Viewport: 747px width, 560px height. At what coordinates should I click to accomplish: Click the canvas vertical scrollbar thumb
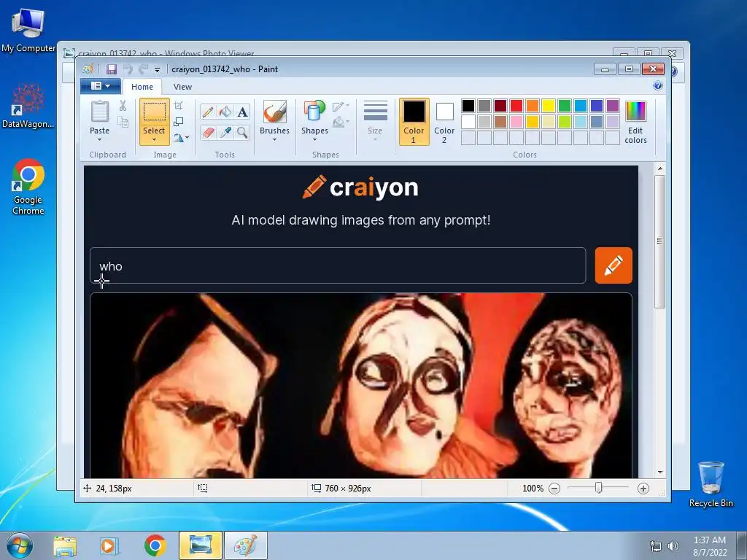click(x=659, y=241)
